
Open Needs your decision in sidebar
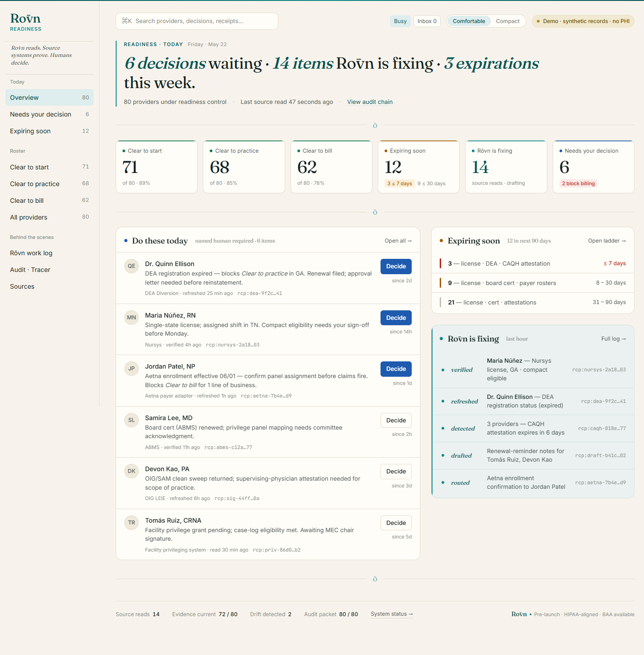(x=49, y=114)
